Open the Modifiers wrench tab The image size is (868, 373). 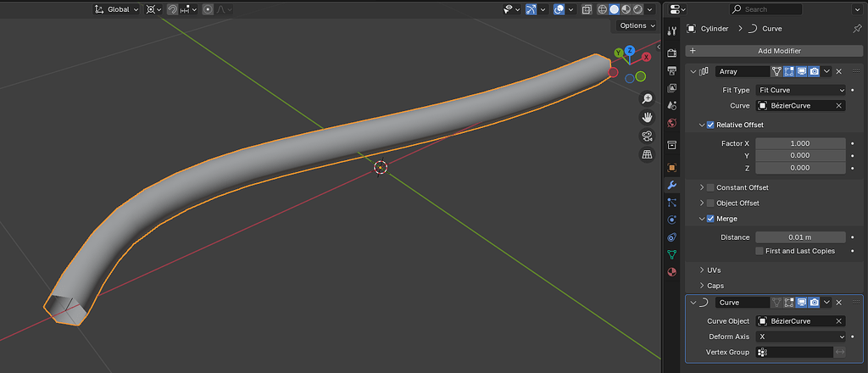point(671,185)
